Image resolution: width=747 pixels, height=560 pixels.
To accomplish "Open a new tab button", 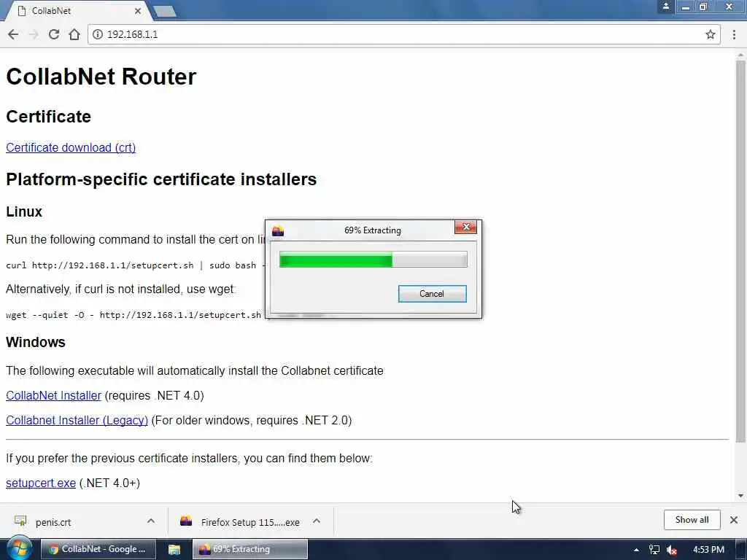I will coord(166,12).
